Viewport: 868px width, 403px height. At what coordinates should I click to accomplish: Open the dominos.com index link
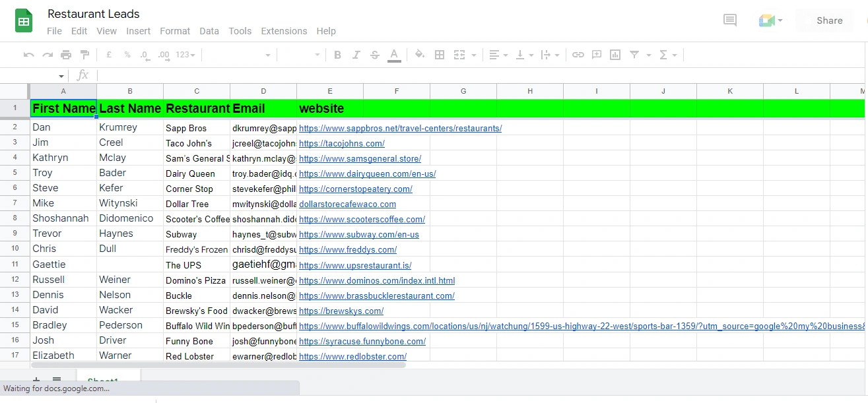pos(377,280)
